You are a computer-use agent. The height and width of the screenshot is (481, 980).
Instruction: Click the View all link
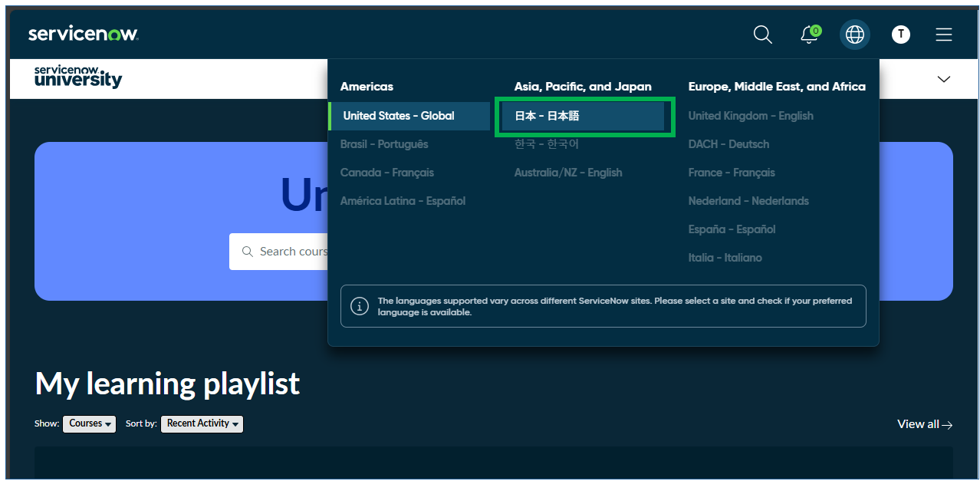tap(925, 424)
